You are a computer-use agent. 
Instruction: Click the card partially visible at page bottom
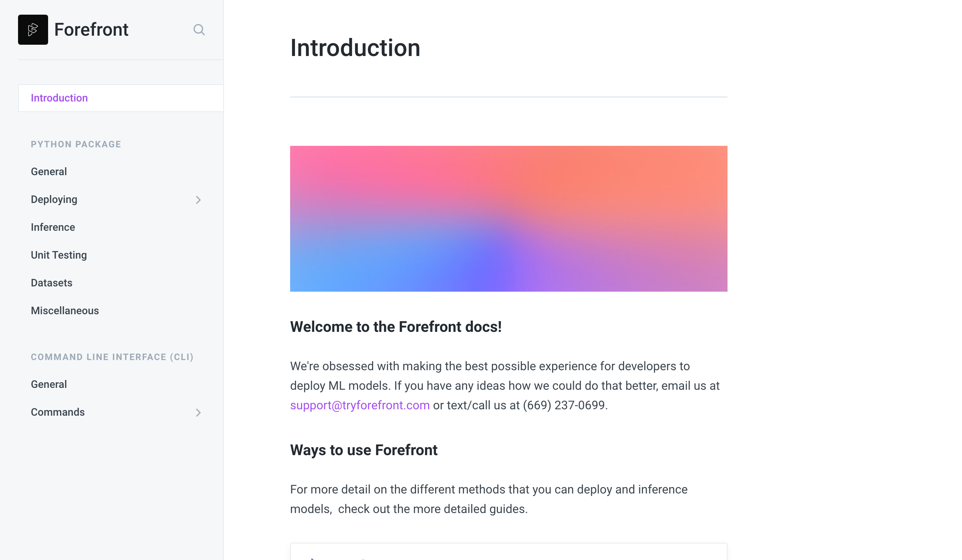[x=508, y=552]
